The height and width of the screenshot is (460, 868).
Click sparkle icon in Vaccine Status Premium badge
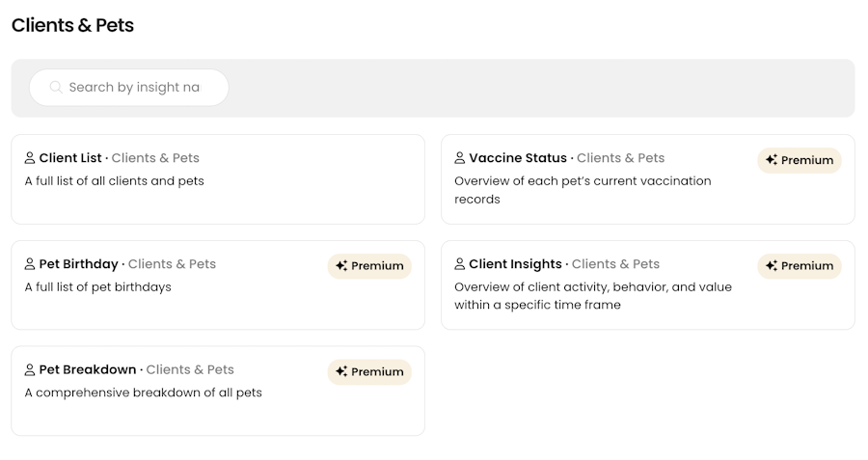[x=772, y=159]
